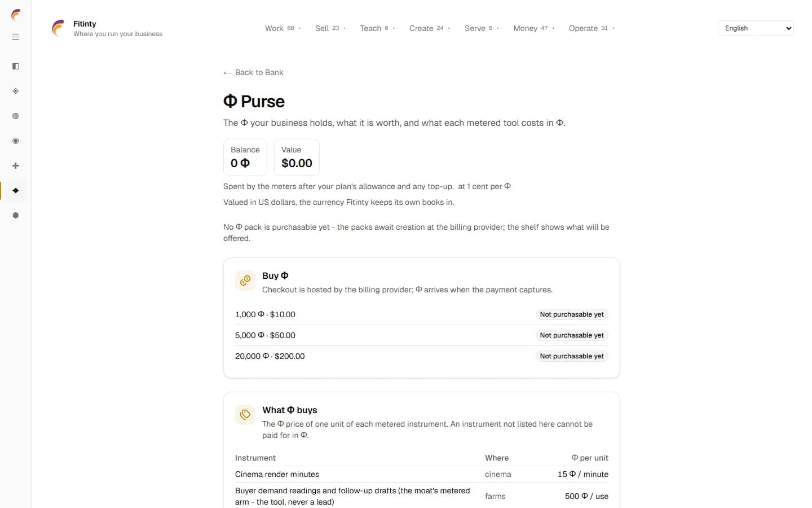Click the Instrument column header

(255, 458)
